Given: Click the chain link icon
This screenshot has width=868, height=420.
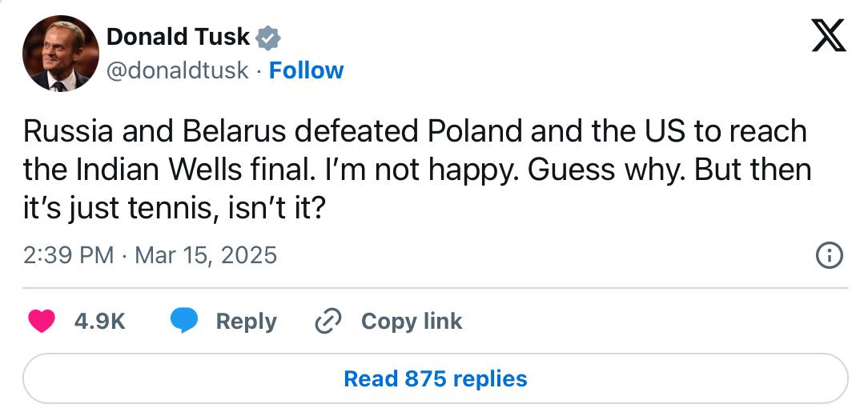Looking at the screenshot, I should tap(328, 322).
